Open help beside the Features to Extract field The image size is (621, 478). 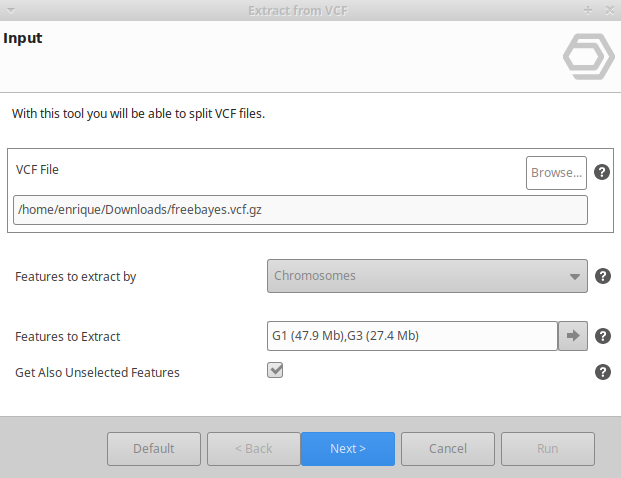point(602,336)
